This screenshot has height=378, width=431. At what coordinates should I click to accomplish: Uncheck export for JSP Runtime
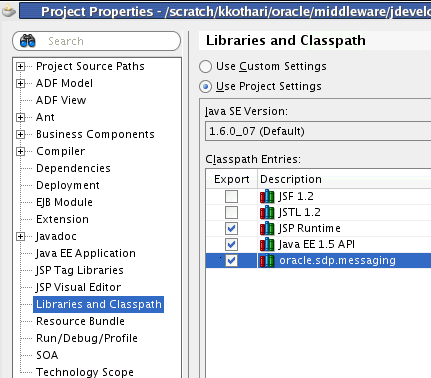231,228
